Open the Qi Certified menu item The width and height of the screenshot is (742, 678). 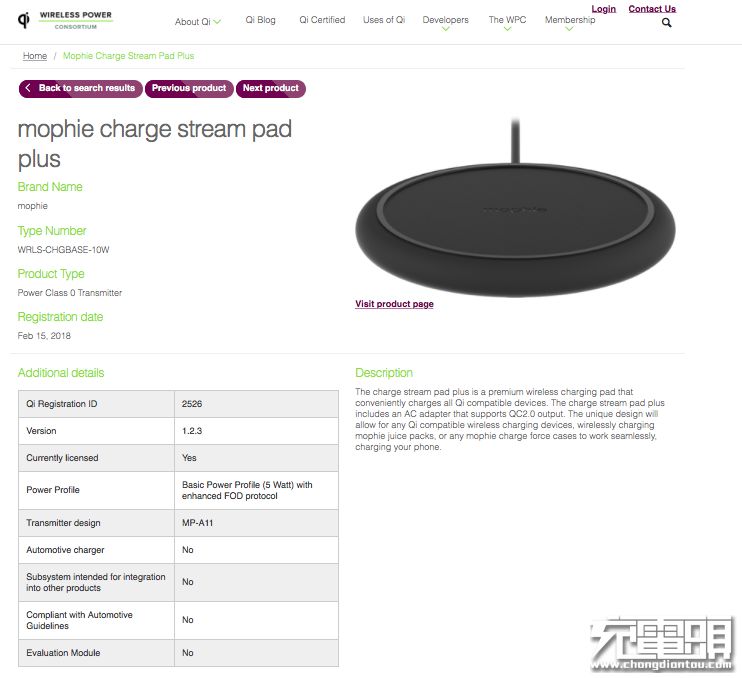322,20
